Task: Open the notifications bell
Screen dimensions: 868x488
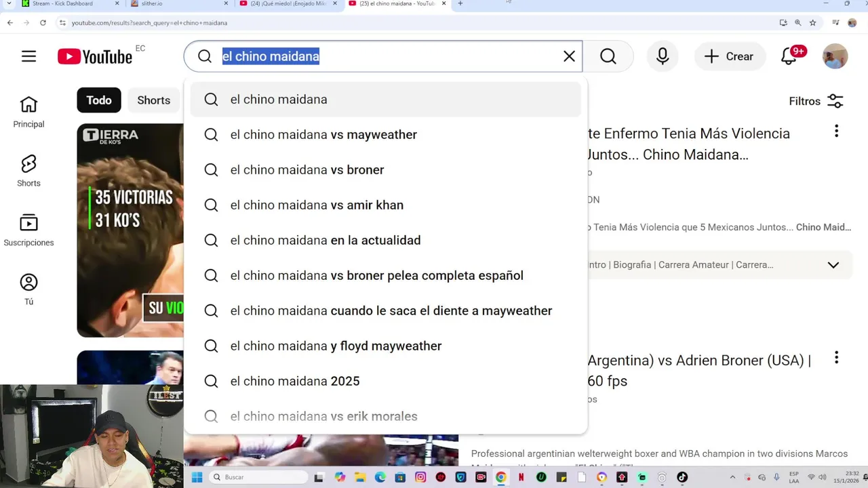Action: [789, 56]
